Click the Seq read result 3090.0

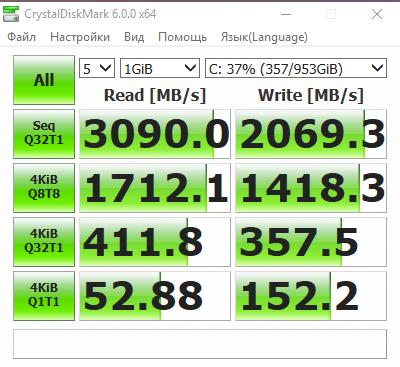click(155, 134)
